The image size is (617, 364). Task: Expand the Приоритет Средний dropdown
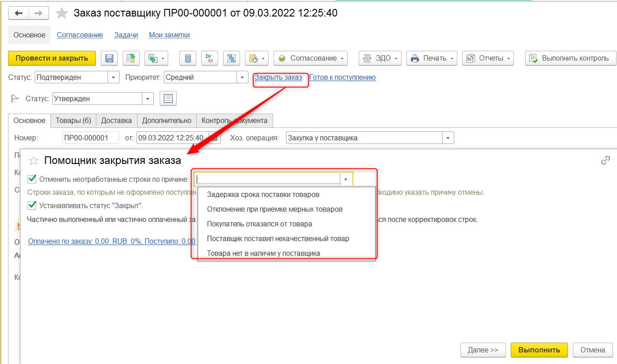pyautogui.click(x=242, y=77)
